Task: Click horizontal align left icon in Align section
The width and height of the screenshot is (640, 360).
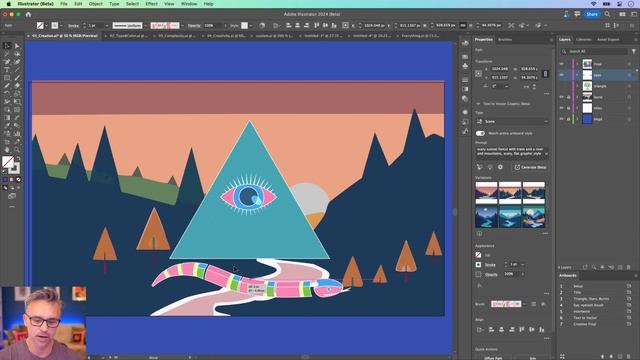Action: (x=491, y=329)
